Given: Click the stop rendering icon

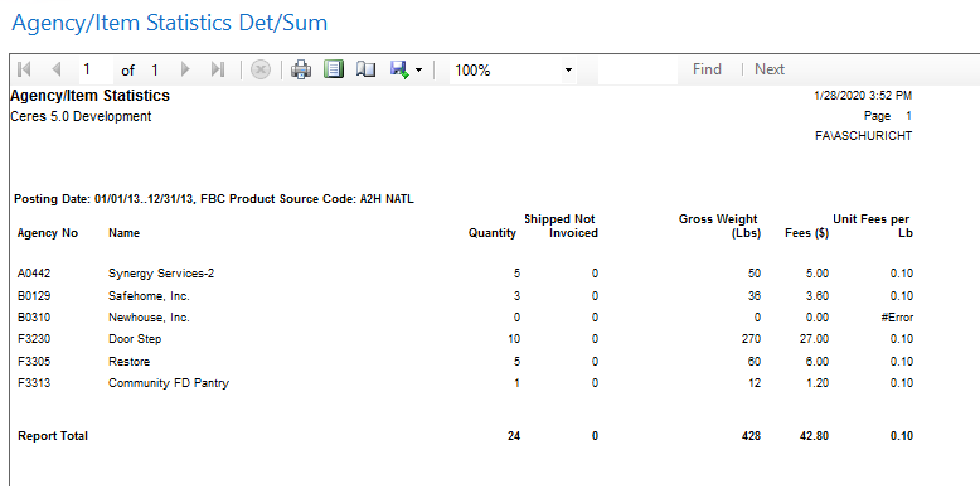Looking at the screenshot, I should point(260,69).
